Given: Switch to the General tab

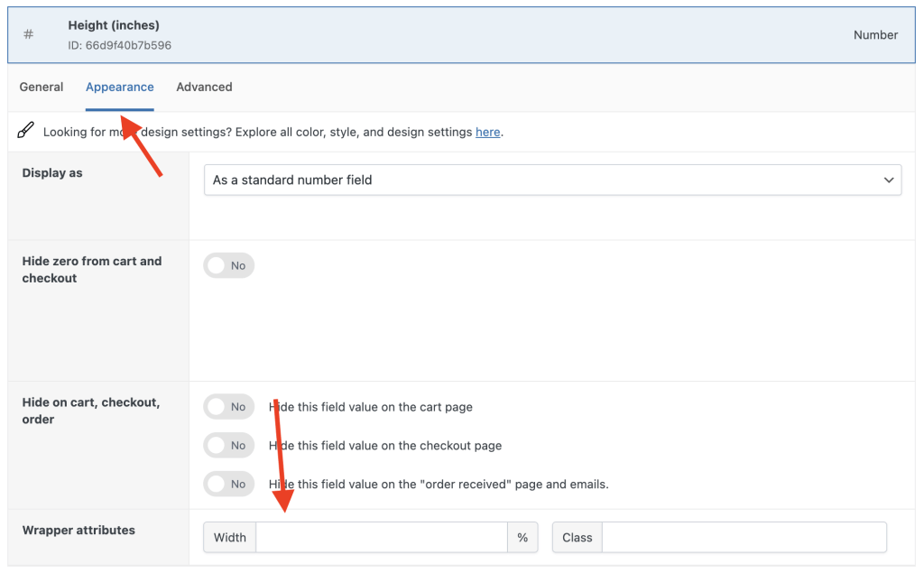Looking at the screenshot, I should 41,87.
